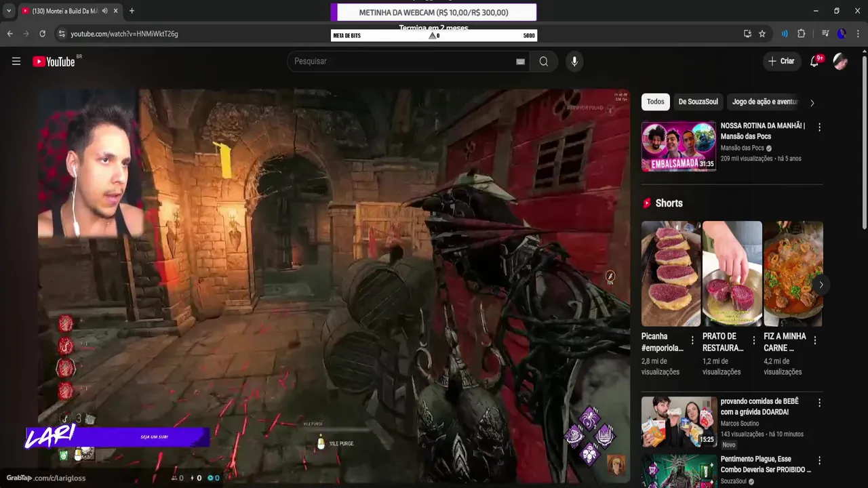This screenshot has height=488, width=868.
Task: Select the Todos filter chip
Action: pos(656,102)
